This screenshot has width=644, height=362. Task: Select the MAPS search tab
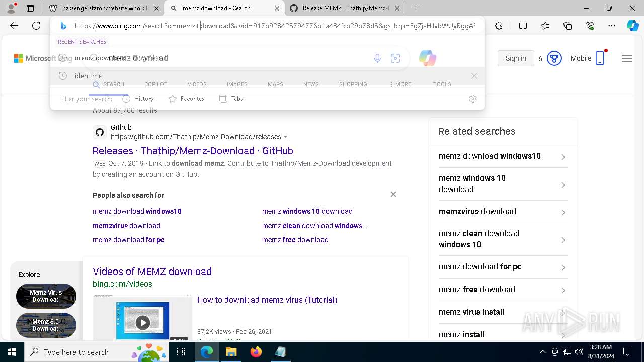[275, 84]
